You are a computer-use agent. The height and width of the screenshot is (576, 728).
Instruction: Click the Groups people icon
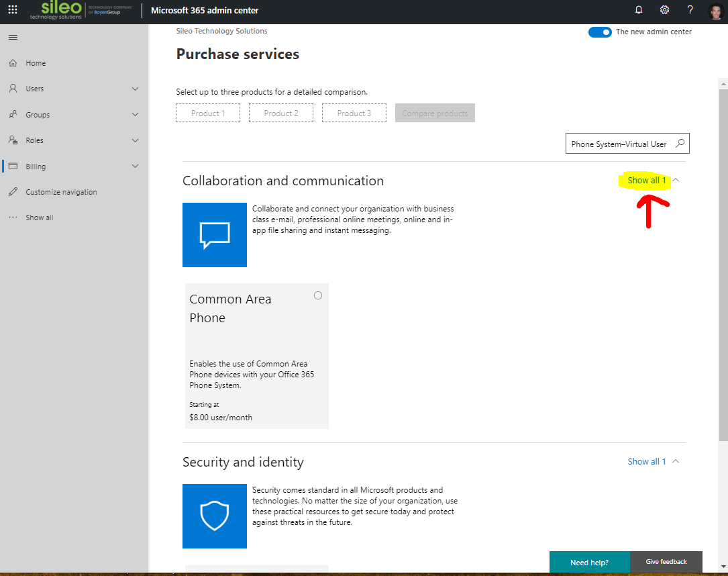coord(13,114)
